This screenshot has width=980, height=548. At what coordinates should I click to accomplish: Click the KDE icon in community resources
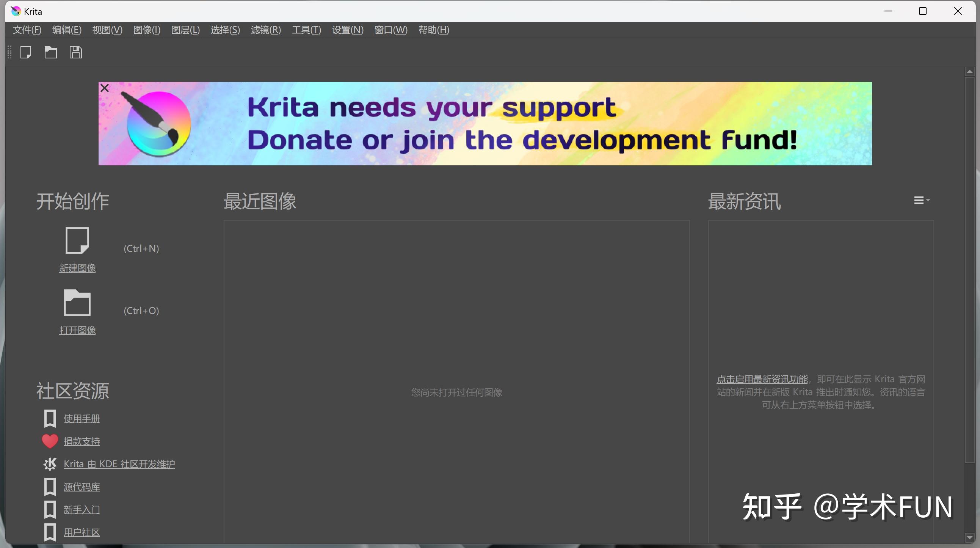(50, 464)
